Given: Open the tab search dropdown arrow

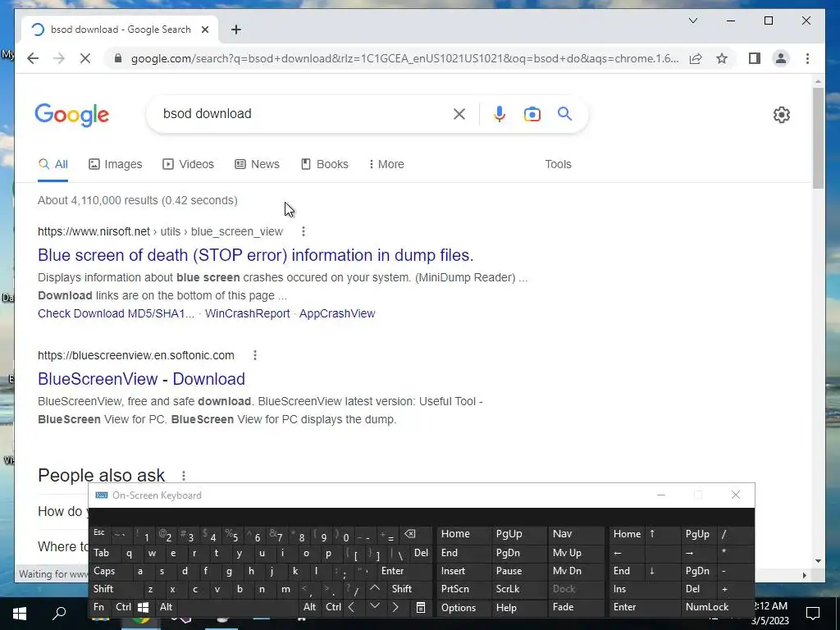Looking at the screenshot, I should coord(692,21).
